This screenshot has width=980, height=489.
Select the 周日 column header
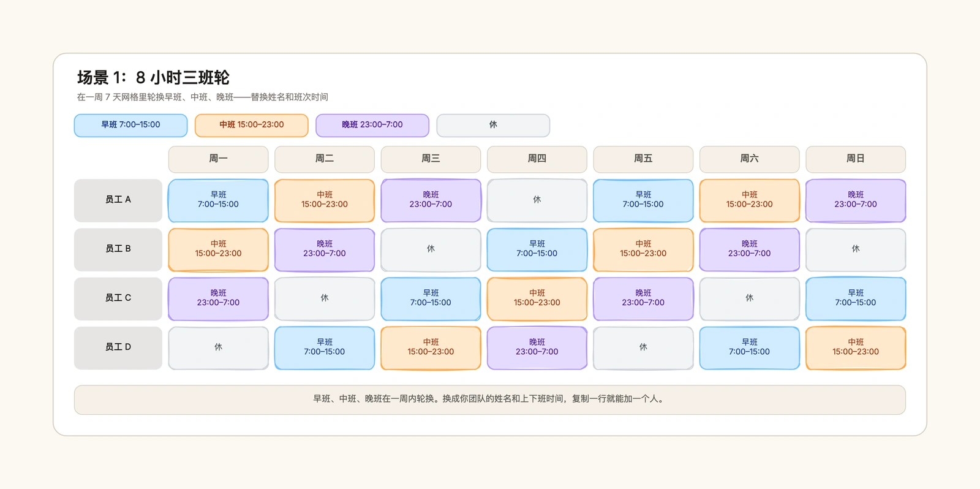coord(856,159)
